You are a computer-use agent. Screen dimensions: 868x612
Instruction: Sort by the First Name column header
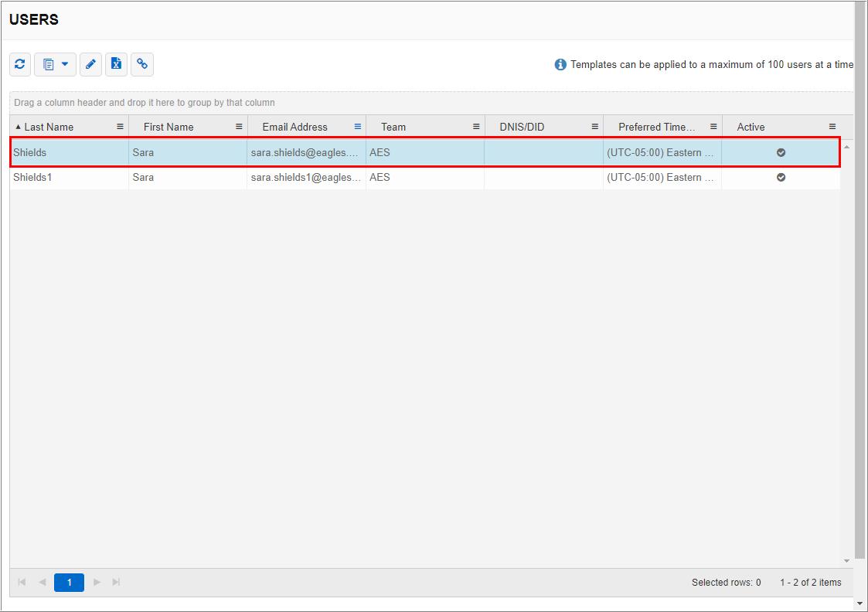169,126
